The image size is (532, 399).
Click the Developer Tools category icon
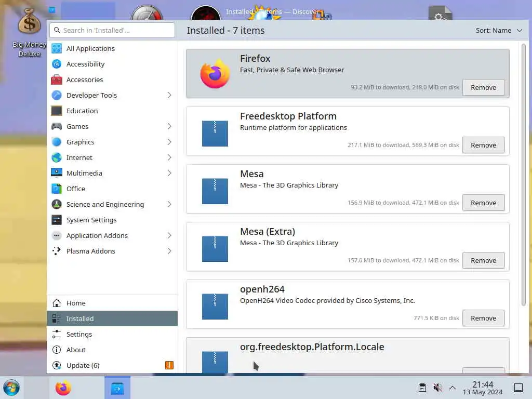point(57,96)
